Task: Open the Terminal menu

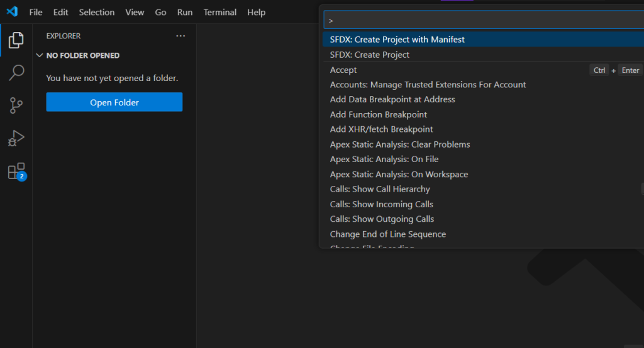Action: click(x=220, y=12)
